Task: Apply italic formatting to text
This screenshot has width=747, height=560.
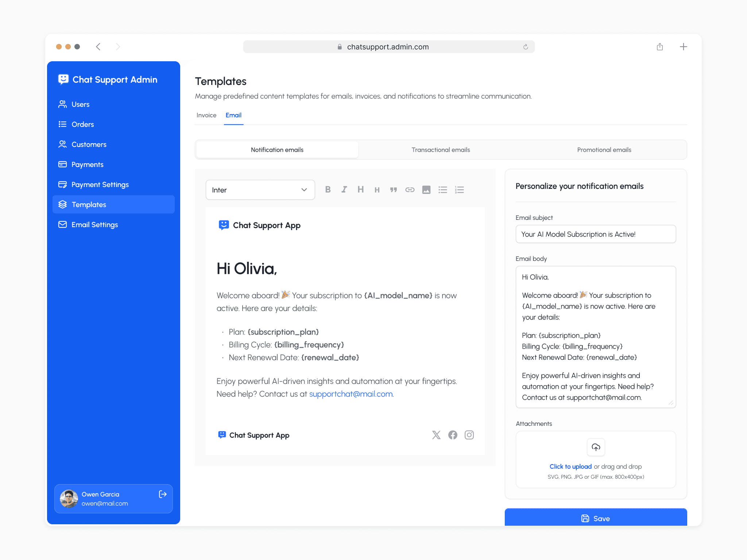Action: (x=344, y=190)
